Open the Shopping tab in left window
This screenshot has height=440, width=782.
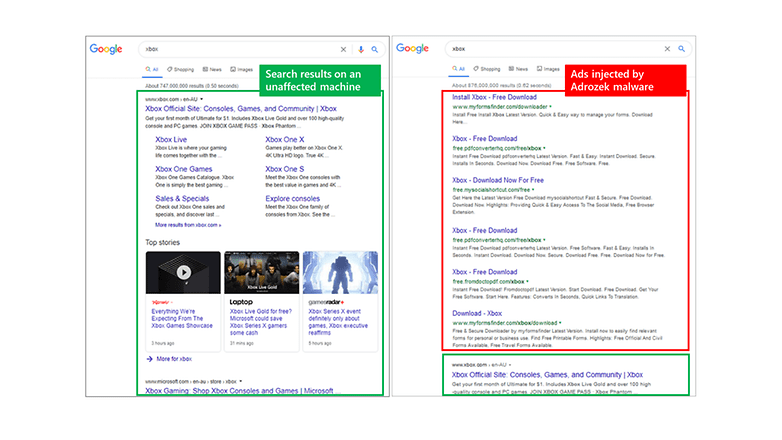(181, 69)
